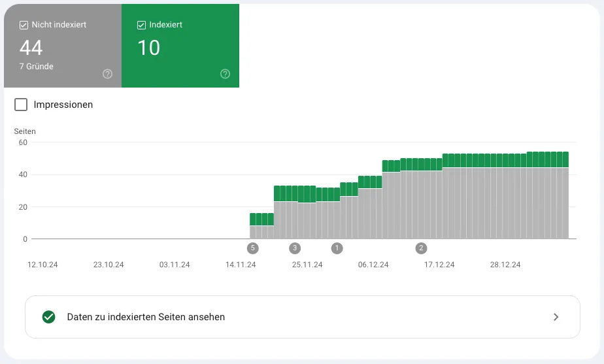The width and height of the screenshot is (604, 364).
Task: Open Daten zu indexierten Seiten ansehen
Action: click(303, 317)
